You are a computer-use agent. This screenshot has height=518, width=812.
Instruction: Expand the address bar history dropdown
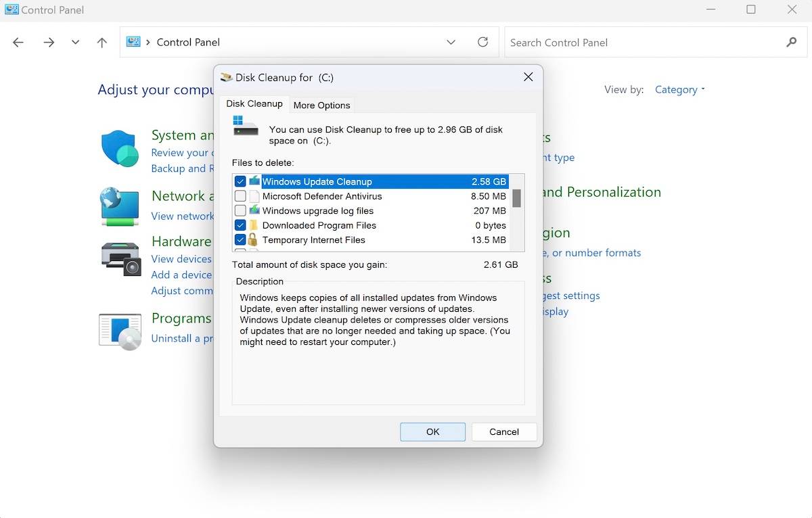tap(451, 43)
